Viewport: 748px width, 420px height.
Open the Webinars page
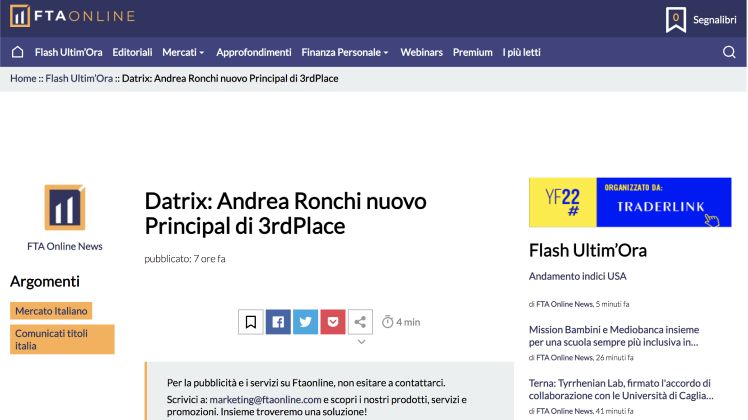(x=422, y=52)
